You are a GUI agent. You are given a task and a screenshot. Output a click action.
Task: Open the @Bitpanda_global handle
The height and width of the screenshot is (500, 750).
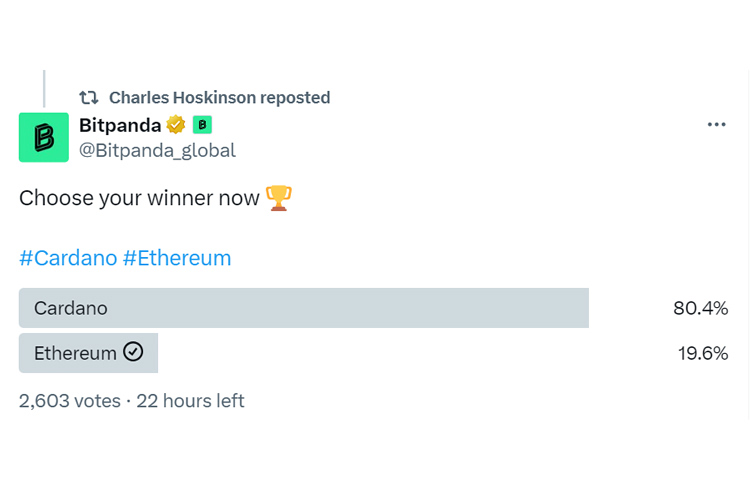(157, 151)
